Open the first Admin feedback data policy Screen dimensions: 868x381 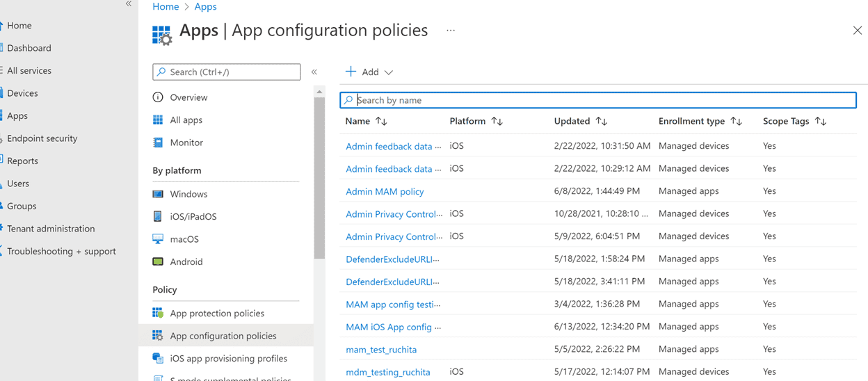coord(394,147)
